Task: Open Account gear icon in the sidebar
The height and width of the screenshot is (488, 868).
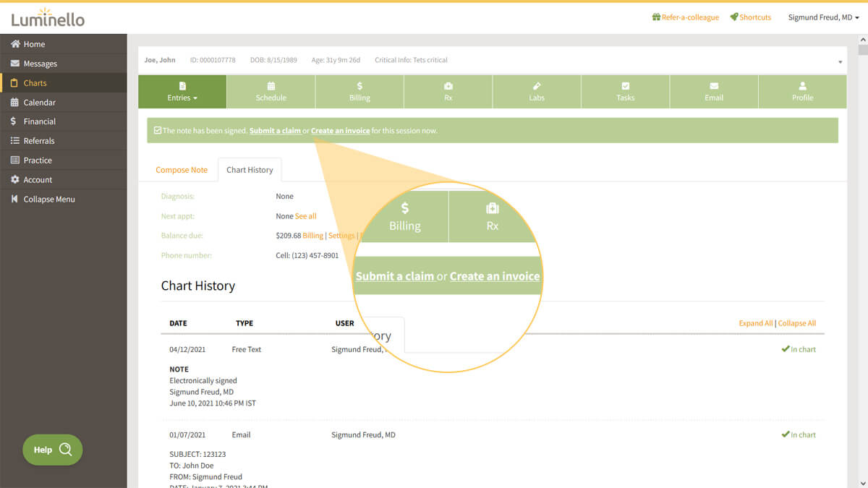Action: tap(15, 179)
